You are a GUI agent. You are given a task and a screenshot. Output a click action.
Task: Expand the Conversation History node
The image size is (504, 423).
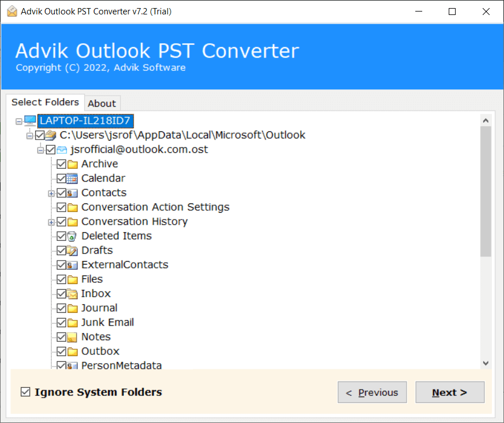pyautogui.click(x=51, y=222)
